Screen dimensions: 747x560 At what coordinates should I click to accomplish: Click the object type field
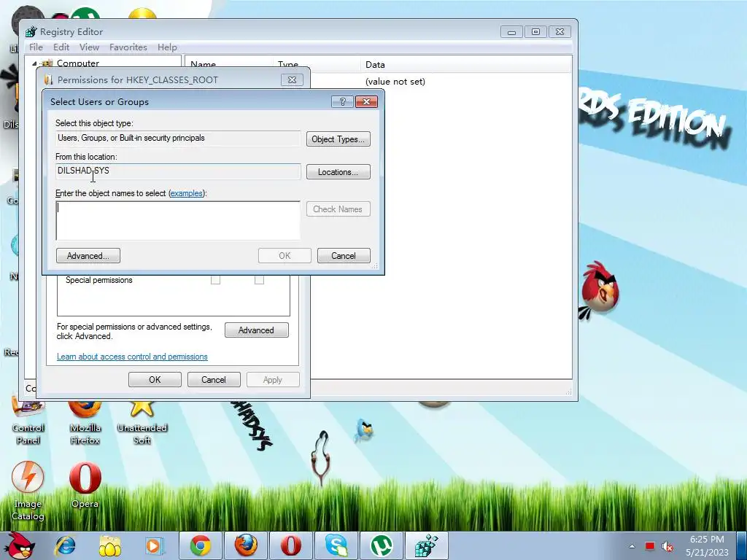(178, 138)
